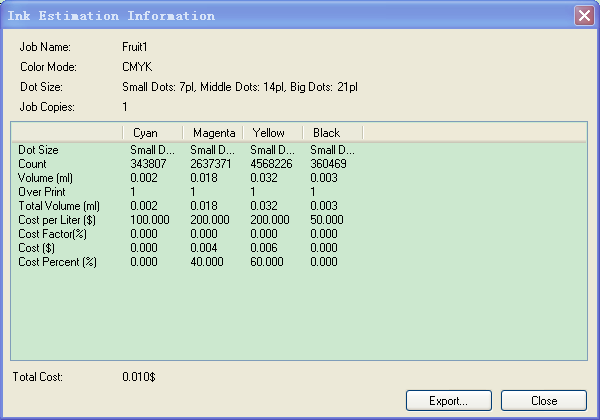Click the Cost per Liter ($) row label
The width and height of the screenshot is (600, 420).
57,218
